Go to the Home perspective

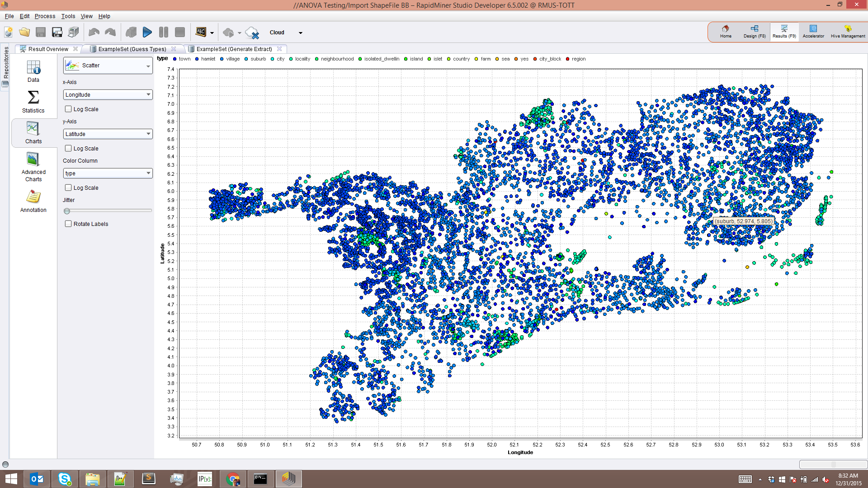click(x=726, y=32)
